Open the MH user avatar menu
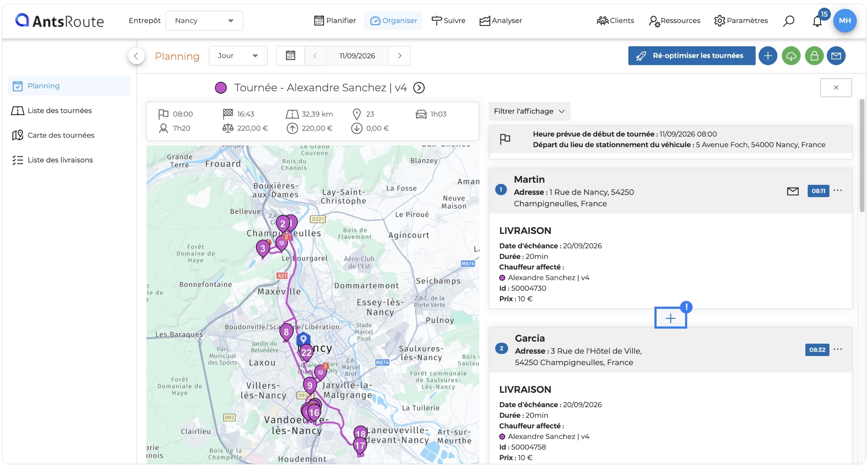Screen dimensions: 868x467 click(845, 21)
